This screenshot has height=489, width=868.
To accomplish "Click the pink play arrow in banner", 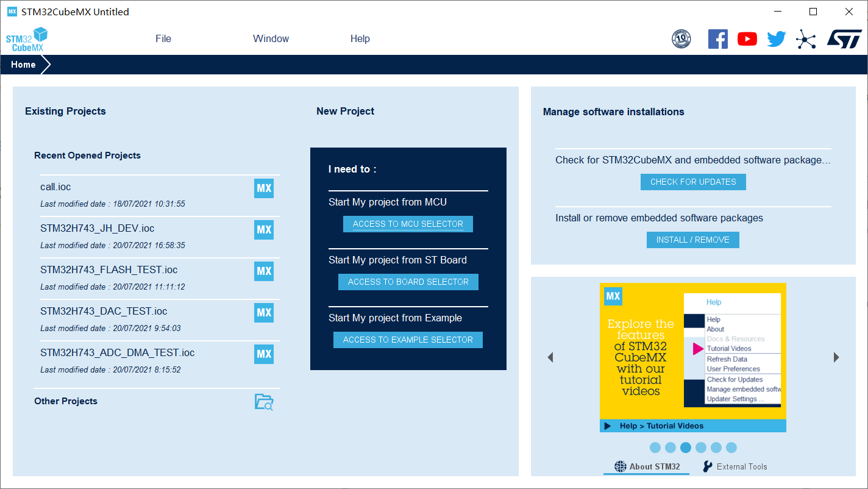I will [698, 349].
